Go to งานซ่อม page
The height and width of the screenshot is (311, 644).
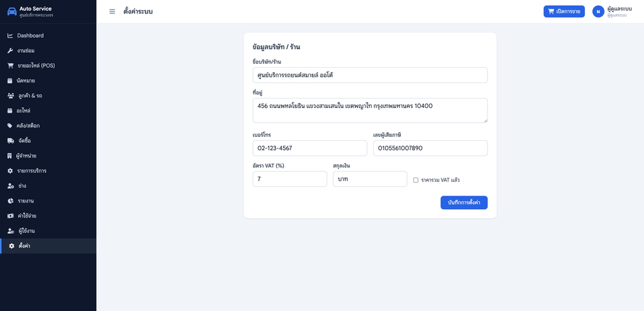[x=48, y=50]
